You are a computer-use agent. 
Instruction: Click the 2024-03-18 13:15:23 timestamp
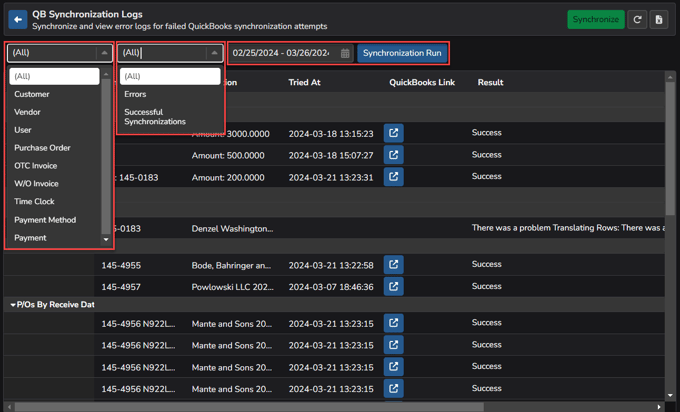click(331, 134)
